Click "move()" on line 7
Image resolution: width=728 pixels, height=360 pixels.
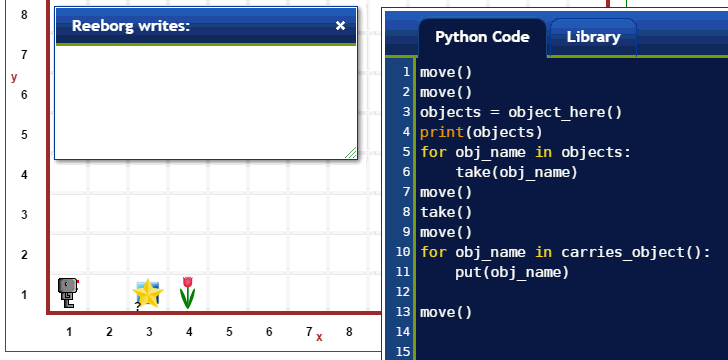446,192
